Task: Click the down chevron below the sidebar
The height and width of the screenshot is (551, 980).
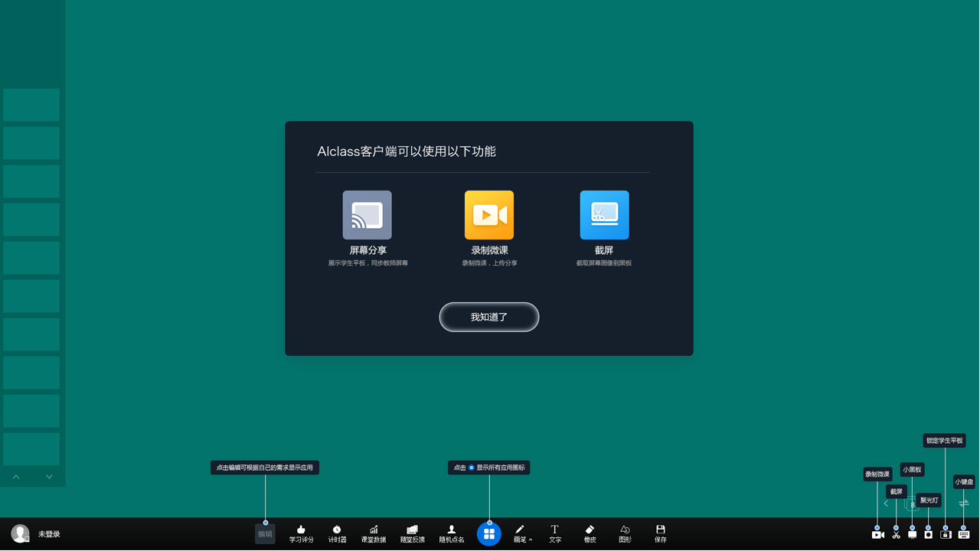Action: pyautogui.click(x=49, y=476)
